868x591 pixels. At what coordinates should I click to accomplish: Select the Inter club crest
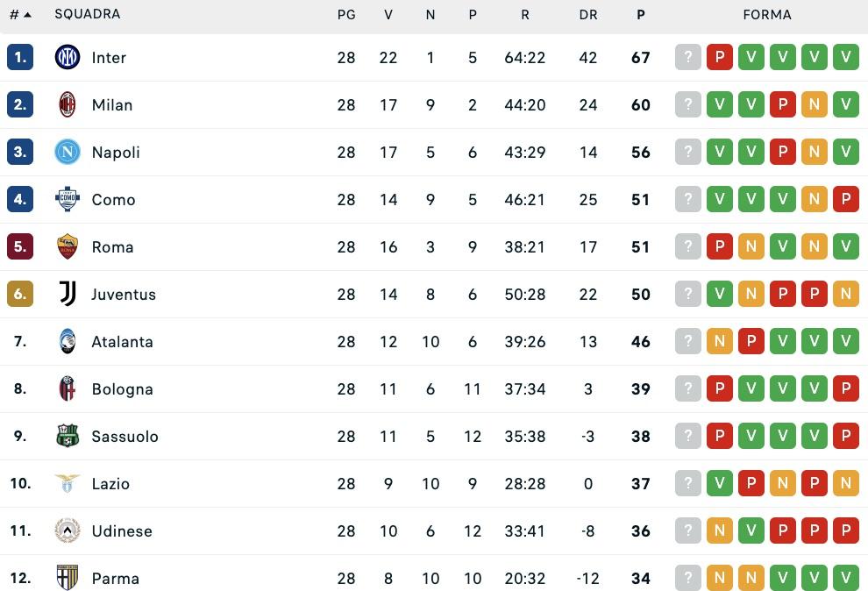(x=67, y=58)
